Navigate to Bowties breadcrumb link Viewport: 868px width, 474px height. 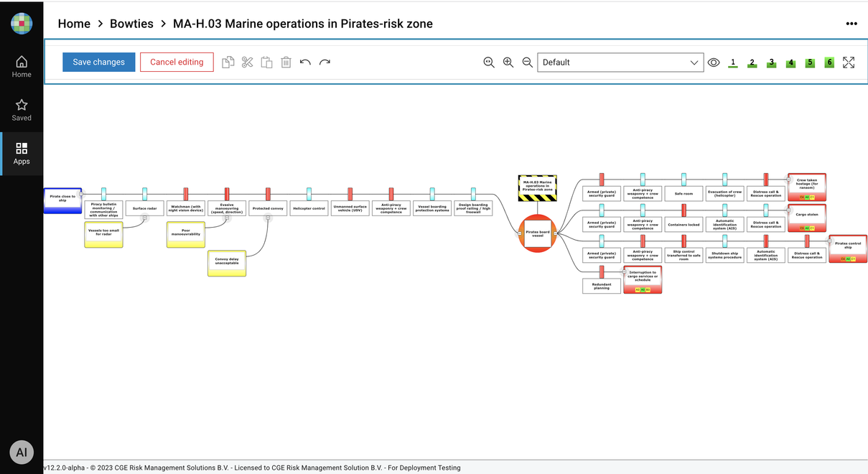click(x=131, y=24)
